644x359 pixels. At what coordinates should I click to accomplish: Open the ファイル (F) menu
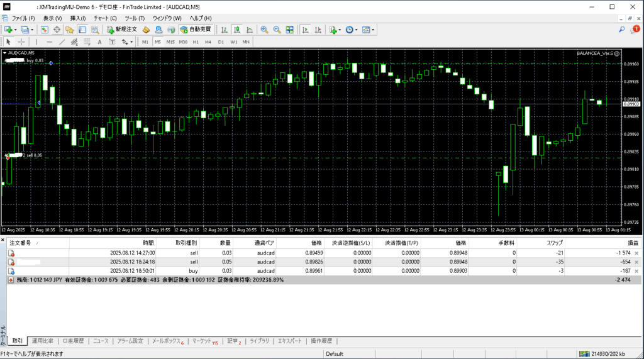[23, 18]
